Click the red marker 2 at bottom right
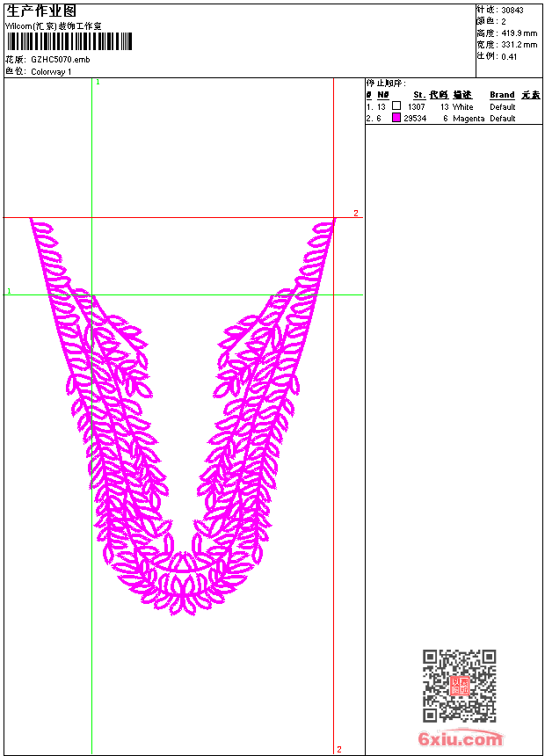Image resolution: width=545 pixels, height=756 pixels. tap(338, 749)
